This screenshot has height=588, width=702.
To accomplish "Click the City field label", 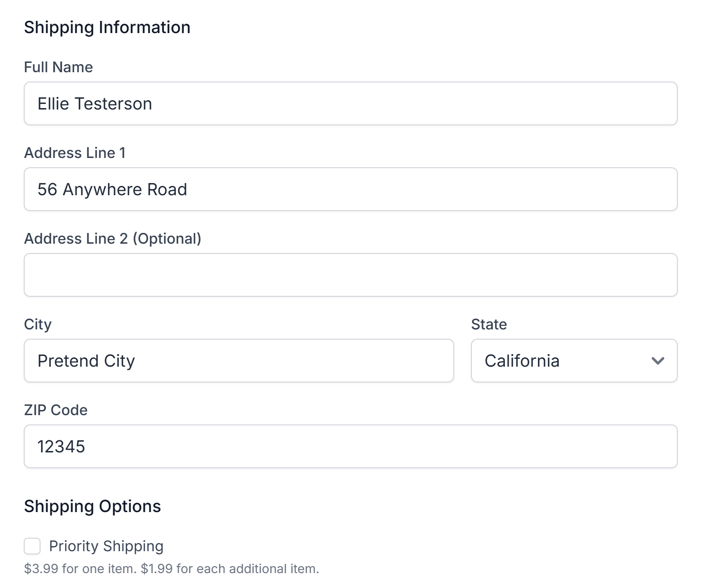I will pyautogui.click(x=38, y=324).
